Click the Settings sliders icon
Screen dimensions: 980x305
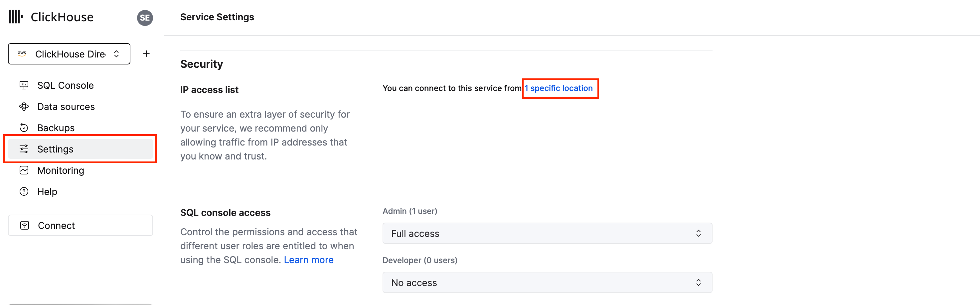point(24,149)
